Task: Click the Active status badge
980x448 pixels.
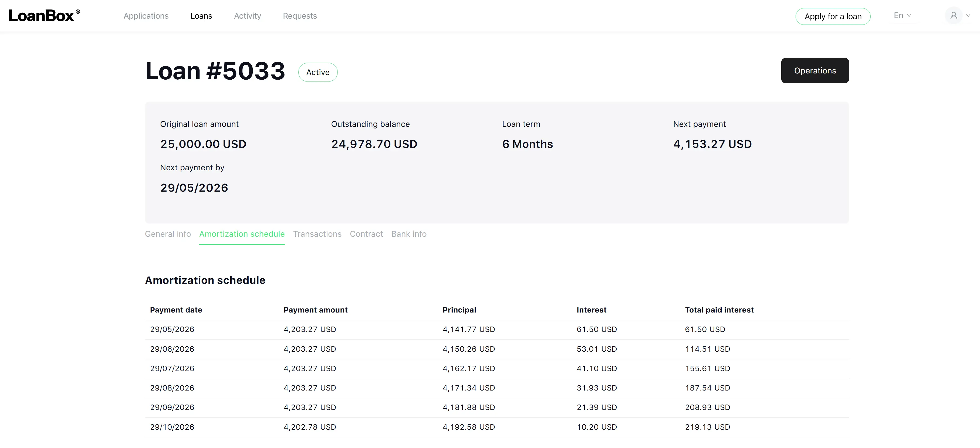Action: 318,72
